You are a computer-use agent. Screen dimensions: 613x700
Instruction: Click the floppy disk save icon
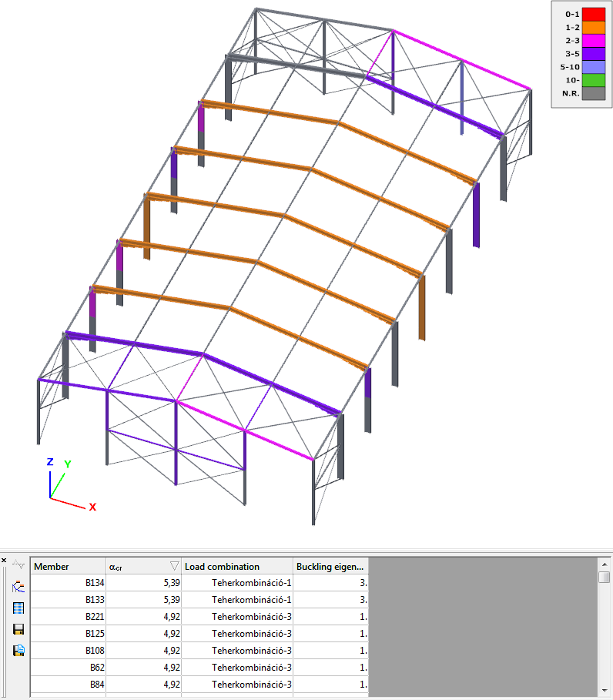[x=18, y=629]
